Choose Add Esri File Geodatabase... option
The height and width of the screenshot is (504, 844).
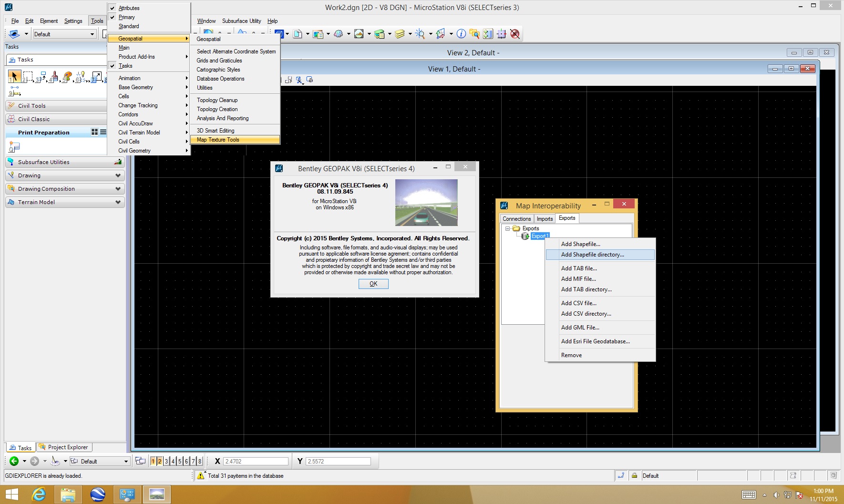(x=600, y=341)
